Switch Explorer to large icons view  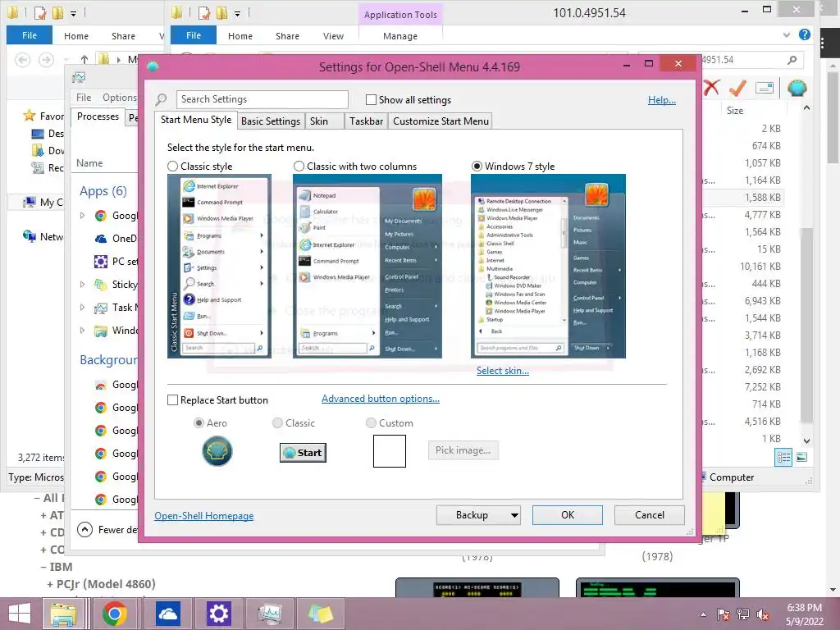(x=801, y=457)
